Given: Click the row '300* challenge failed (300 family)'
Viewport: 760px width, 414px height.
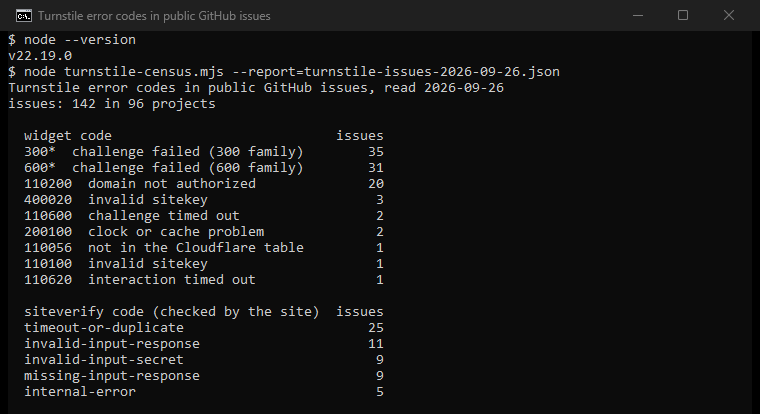Looking at the screenshot, I should point(204,152).
